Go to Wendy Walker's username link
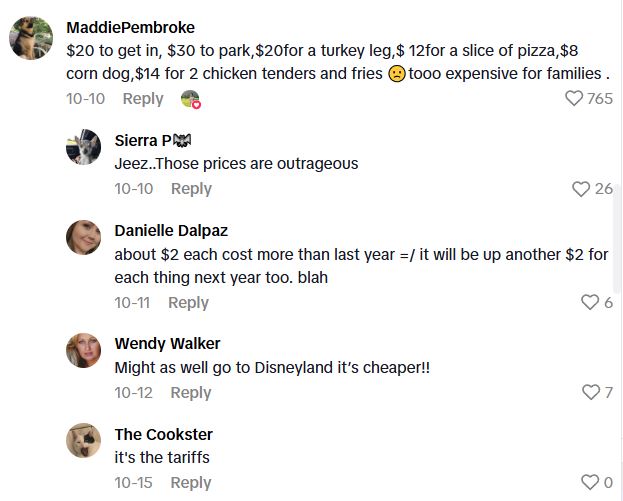Viewport: 623px width, 501px height. (x=167, y=343)
